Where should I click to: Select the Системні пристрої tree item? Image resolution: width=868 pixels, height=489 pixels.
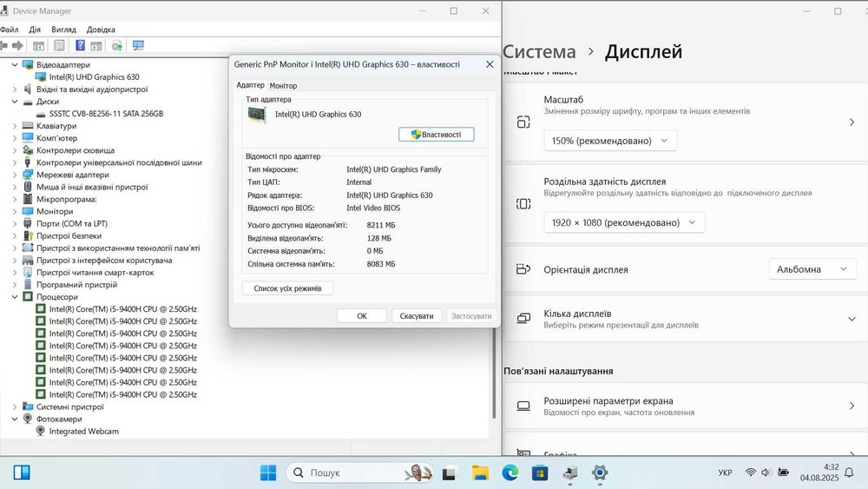69,407
